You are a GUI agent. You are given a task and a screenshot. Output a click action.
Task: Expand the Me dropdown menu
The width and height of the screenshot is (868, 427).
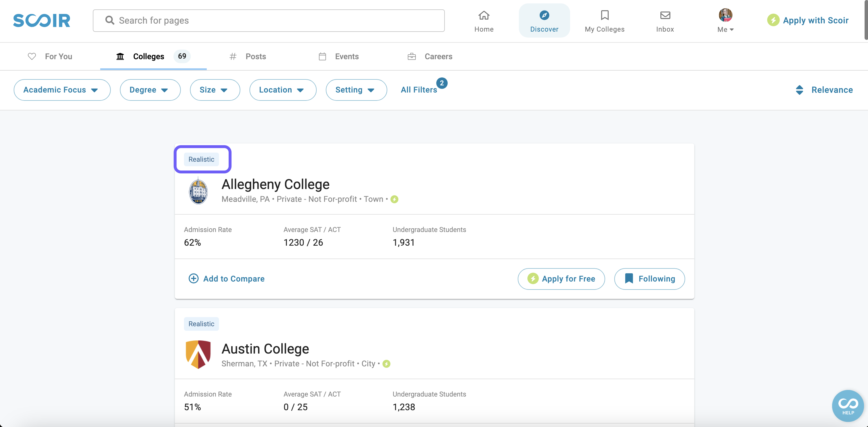click(x=725, y=29)
